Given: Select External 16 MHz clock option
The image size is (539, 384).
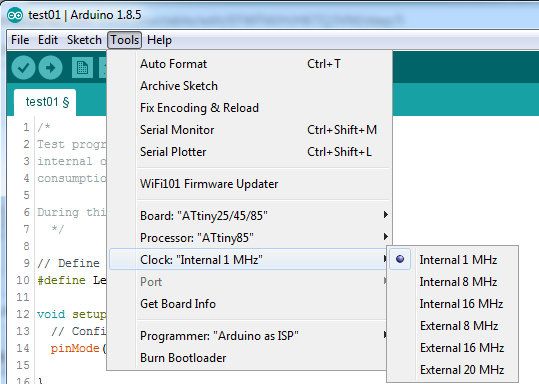Looking at the screenshot, I should coord(452,348).
